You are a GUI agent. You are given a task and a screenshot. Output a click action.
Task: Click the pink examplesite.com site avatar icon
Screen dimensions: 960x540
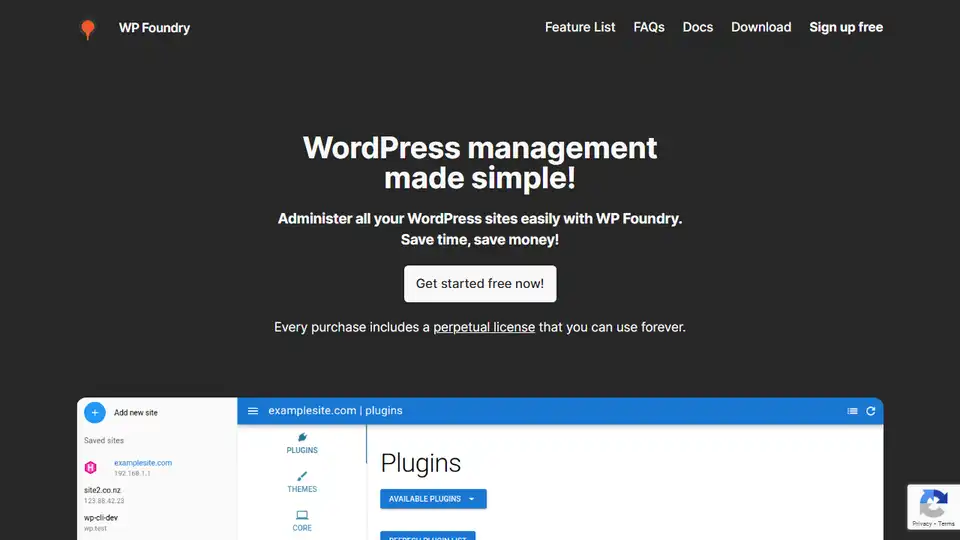click(x=91, y=468)
